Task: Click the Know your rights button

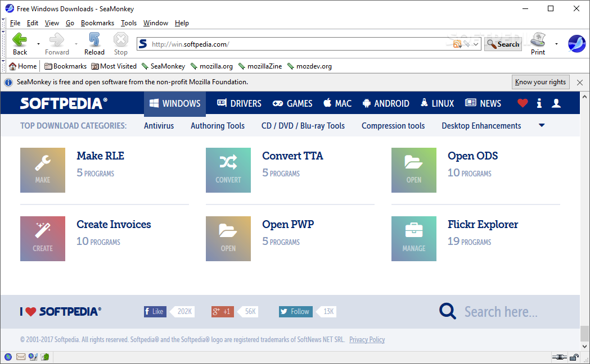Action: click(x=541, y=82)
